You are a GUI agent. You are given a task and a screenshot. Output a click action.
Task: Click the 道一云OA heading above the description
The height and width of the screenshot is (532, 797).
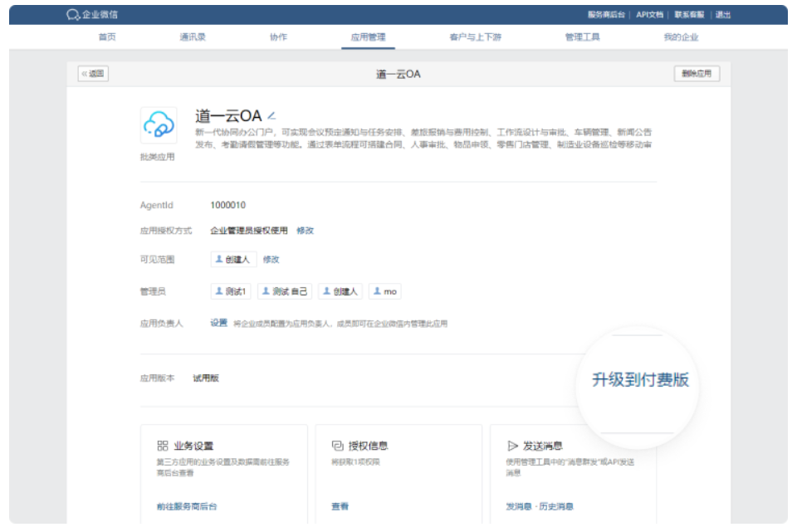click(229, 116)
